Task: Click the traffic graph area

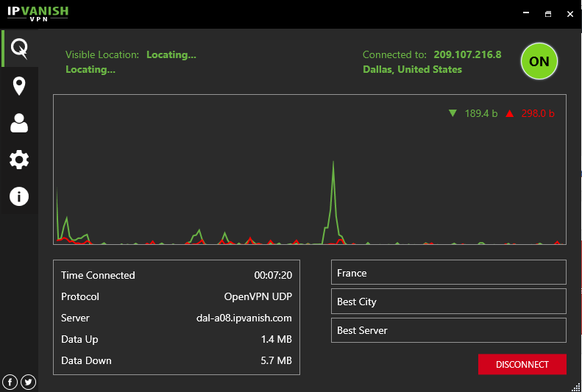Action: tap(310, 169)
